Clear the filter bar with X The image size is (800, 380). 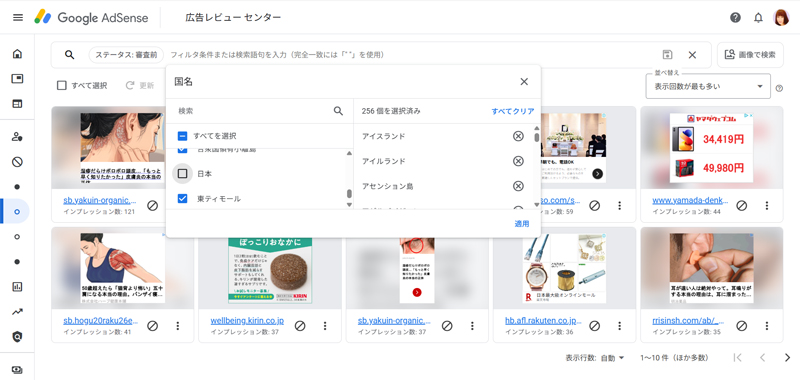[x=692, y=55]
